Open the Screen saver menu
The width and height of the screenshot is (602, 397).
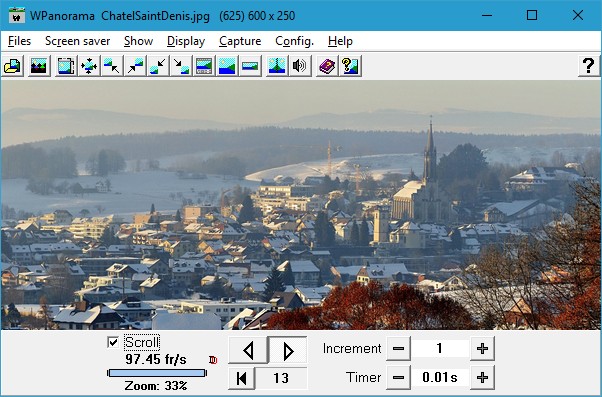pyautogui.click(x=78, y=41)
